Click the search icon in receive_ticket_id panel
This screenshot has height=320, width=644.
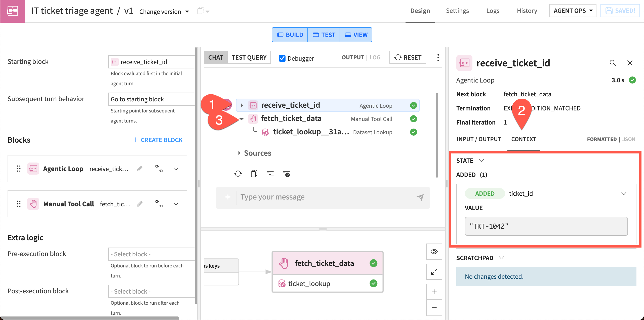pyautogui.click(x=613, y=63)
